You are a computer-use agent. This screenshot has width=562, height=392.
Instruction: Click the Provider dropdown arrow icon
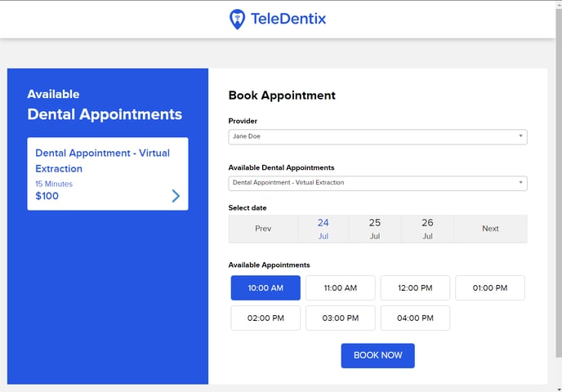pyautogui.click(x=520, y=136)
